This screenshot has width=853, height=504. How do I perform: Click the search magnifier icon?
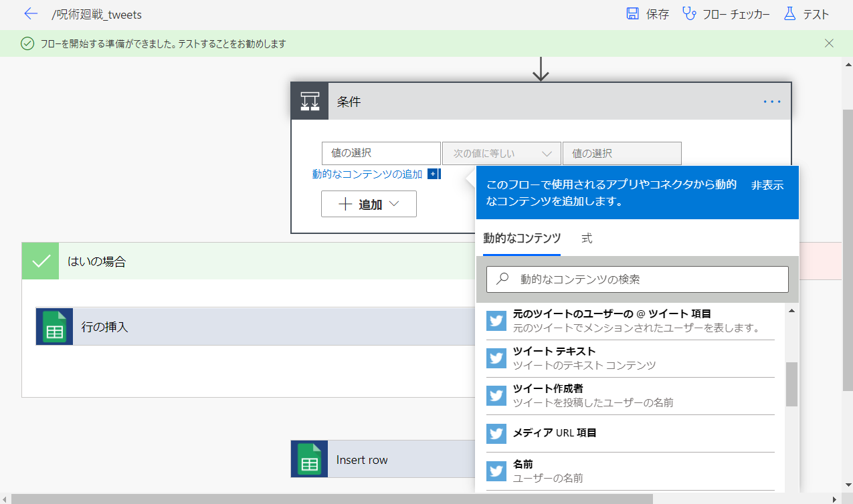click(x=502, y=279)
